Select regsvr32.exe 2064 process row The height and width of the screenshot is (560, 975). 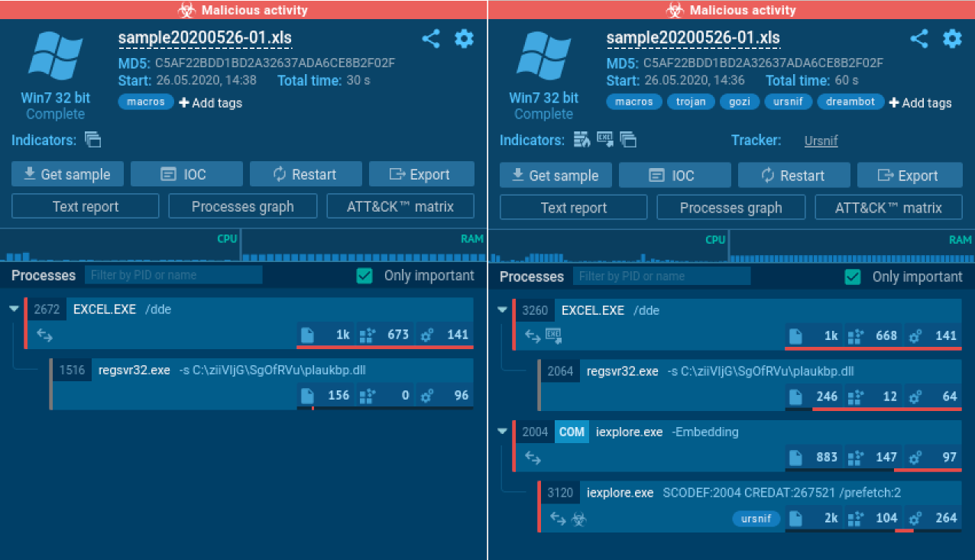(x=750, y=385)
